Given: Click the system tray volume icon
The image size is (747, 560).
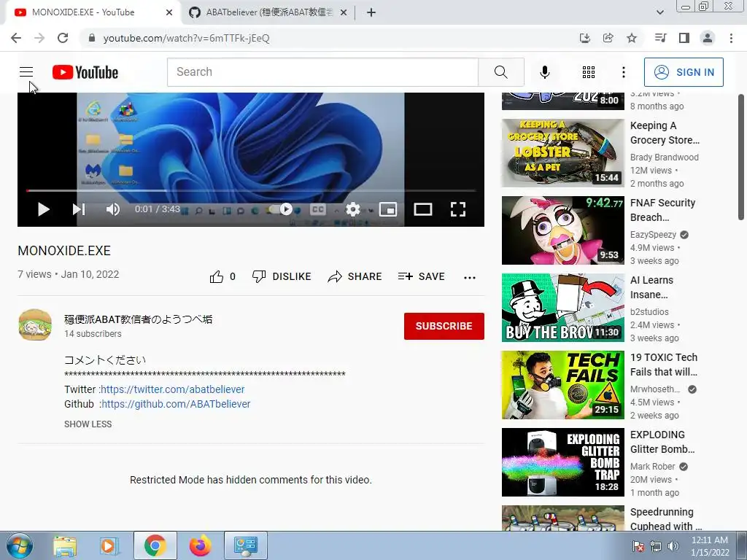Looking at the screenshot, I should click(673, 545).
